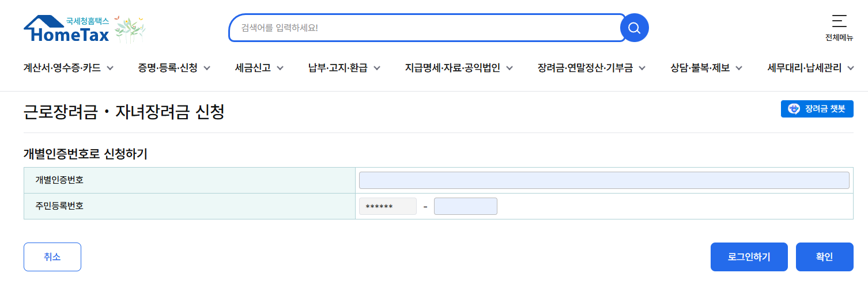This screenshot has width=868, height=303.
Task: Expand chevron next to 상담·불복·제보
Action: pyautogui.click(x=738, y=68)
